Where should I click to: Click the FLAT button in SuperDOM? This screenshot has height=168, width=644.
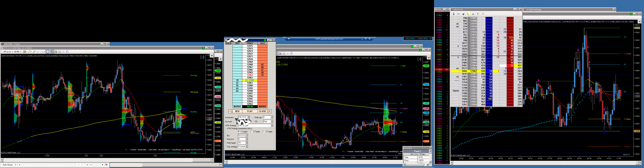pyautogui.click(x=250, y=111)
